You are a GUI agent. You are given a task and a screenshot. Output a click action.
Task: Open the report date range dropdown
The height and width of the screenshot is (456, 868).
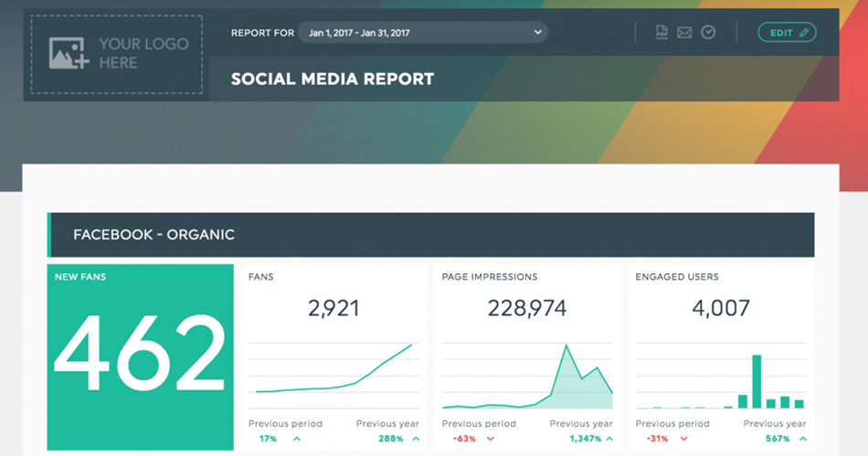click(423, 33)
